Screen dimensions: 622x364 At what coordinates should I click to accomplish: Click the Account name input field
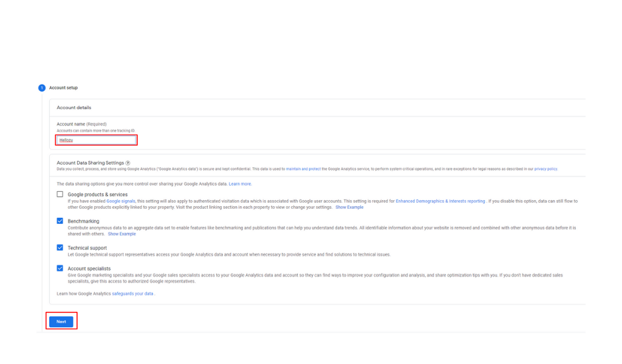[x=97, y=140]
